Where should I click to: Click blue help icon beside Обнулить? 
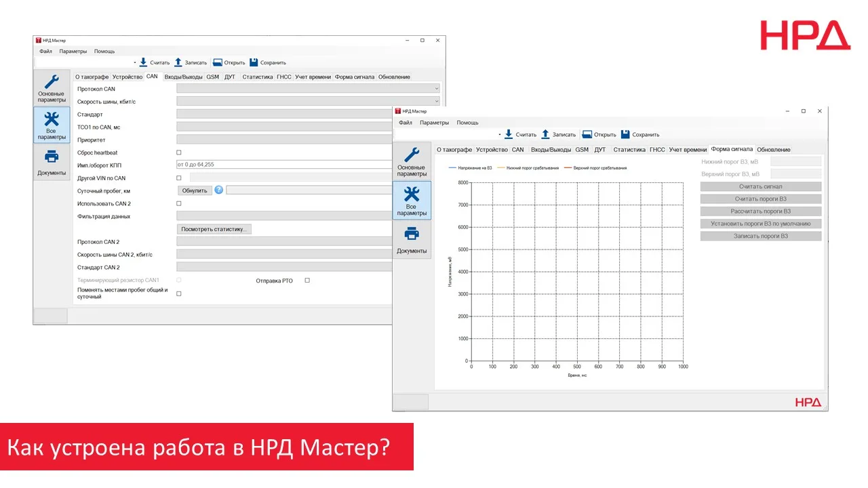pyautogui.click(x=219, y=190)
